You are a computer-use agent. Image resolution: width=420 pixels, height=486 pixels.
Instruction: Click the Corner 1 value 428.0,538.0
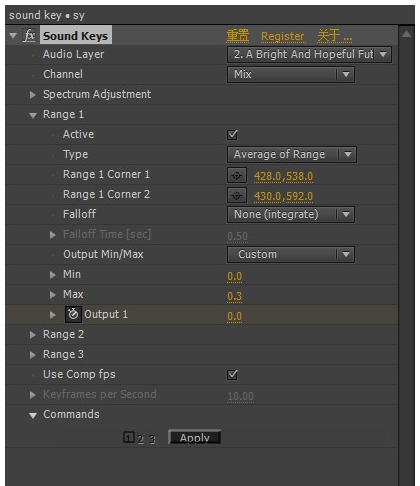click(283, 176)
